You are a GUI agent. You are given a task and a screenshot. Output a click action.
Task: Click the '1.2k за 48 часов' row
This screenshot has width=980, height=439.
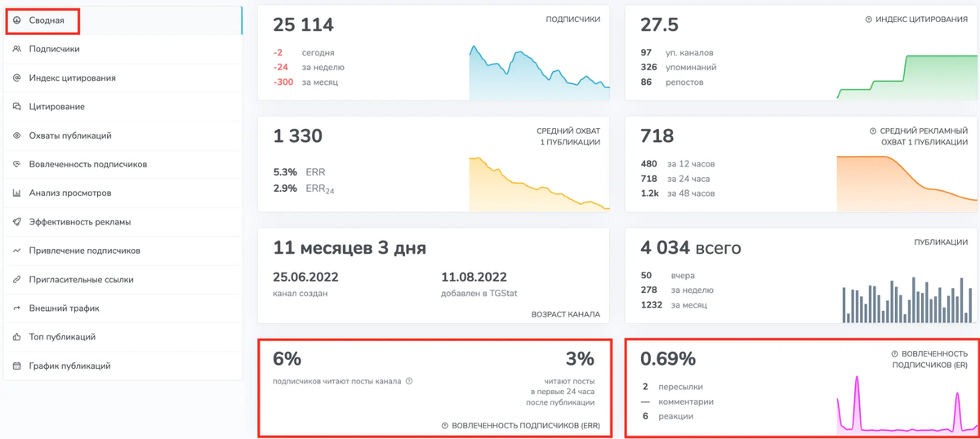tap(678, 193)
